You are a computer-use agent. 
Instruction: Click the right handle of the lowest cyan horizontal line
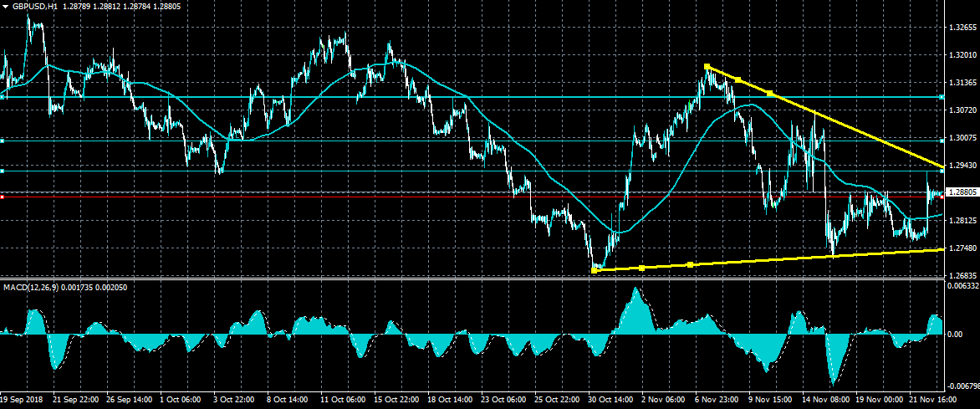click(x=942, y=171)
